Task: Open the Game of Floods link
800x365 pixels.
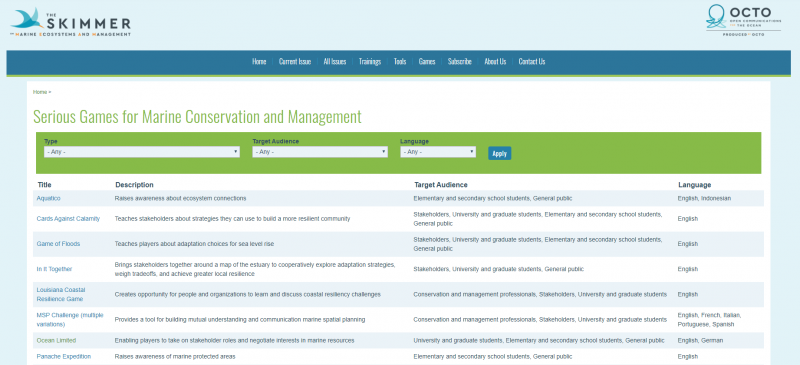Action: tap(58, 244)
